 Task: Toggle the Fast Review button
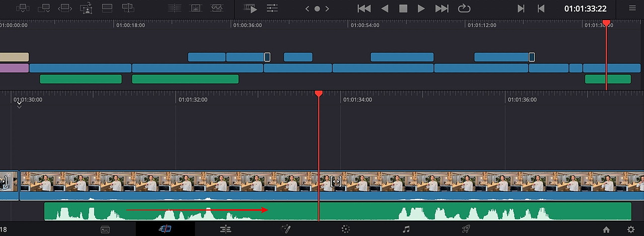(250, 8)
